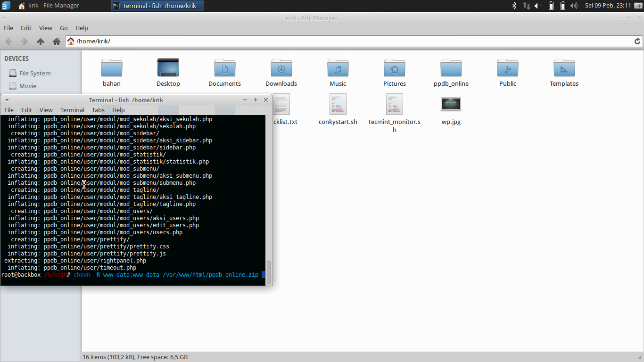Select the Downloads folder icon
The height and width of the screenshot is (362, 644).
[x=281, y=68]
